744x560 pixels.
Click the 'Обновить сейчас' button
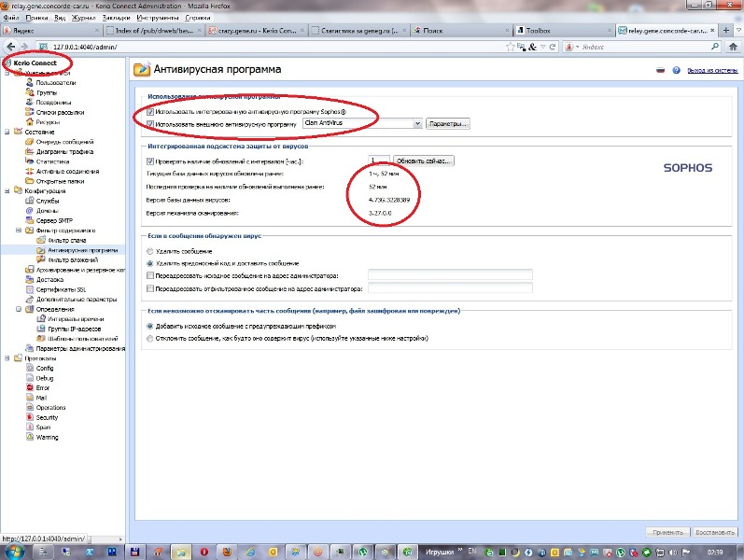[x=423, y=161]
